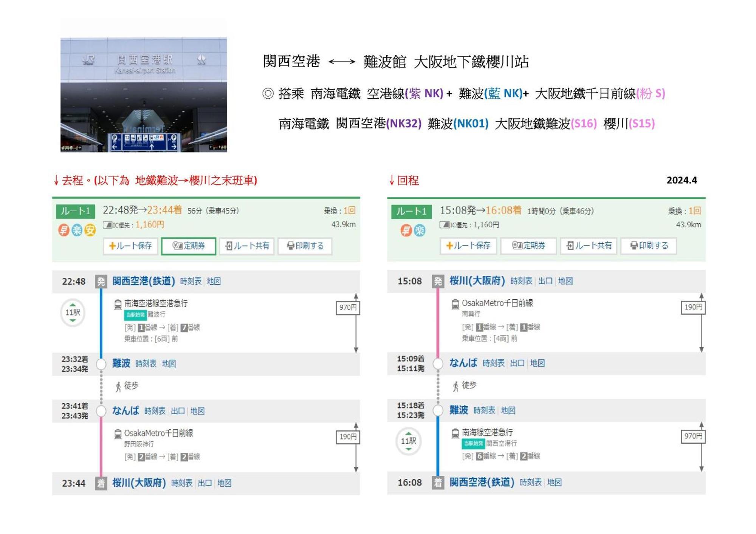The height and width of the screenshot is (534, 756).
Task: Open 時刻表 for なんば arriving 23:41
Action: click(x=155, y=411)
